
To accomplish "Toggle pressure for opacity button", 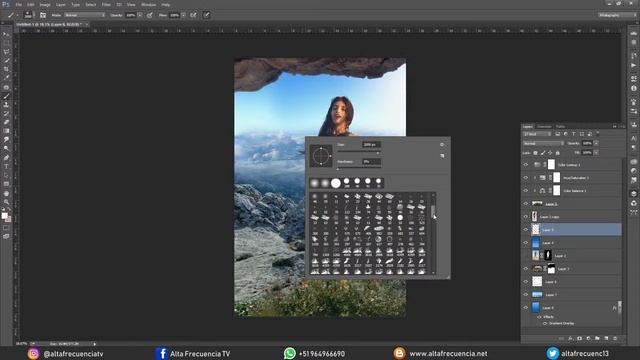I will (150, 15).
